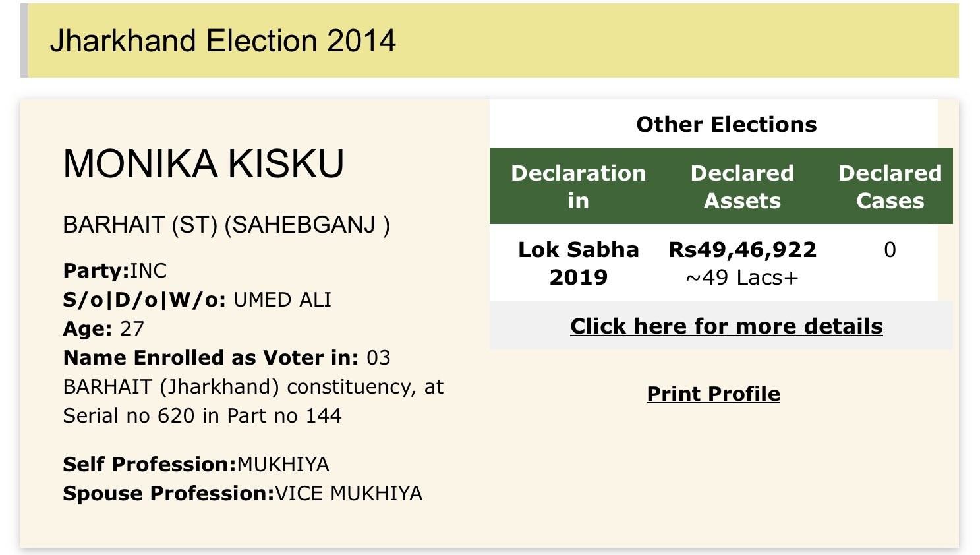The width and height of the screenshot is (980, 555).
Task: Open the 'Click here for more details' link
Action: pos(726,326)
